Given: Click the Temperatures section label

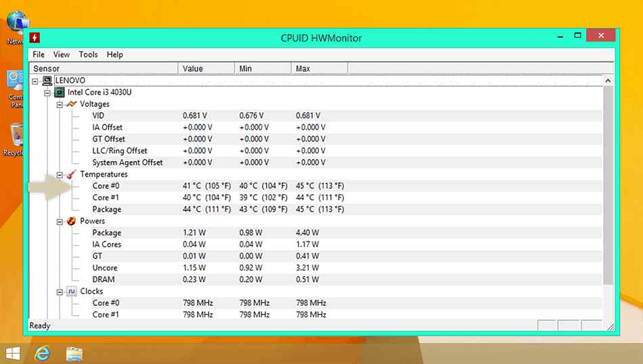Looking at the screenshot, I should pyautogui.click(x=104, y=174).
